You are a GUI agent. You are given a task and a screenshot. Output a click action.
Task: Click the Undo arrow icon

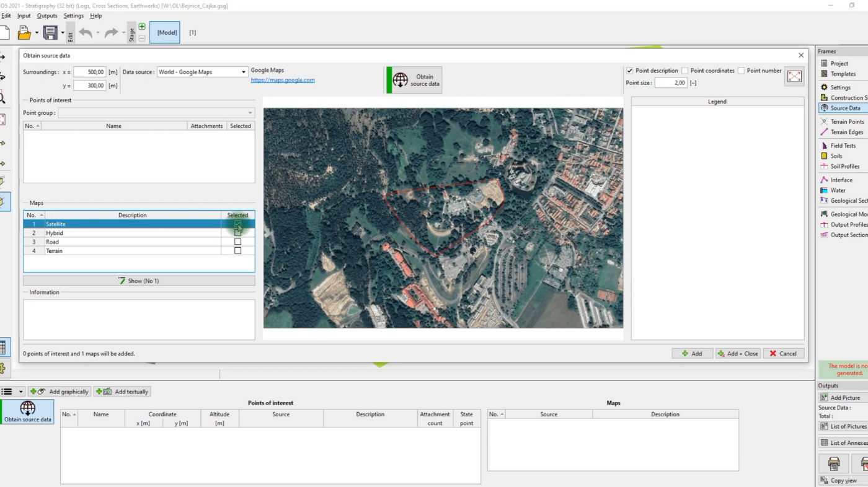point(86,33)
